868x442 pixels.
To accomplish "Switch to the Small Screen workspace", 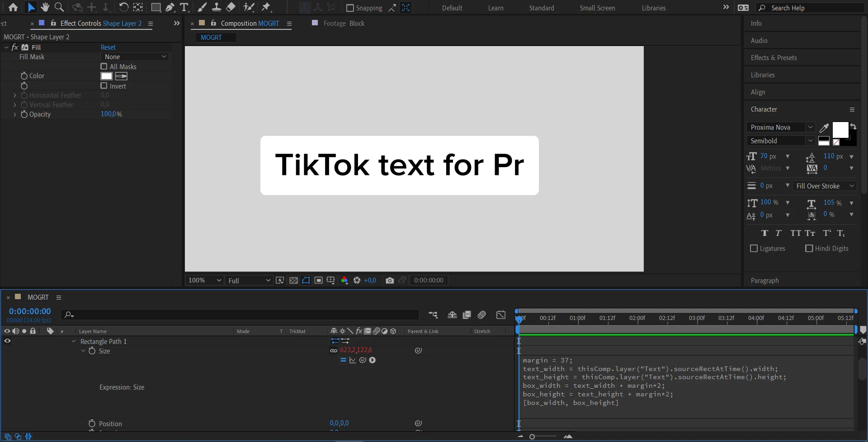I will coord(598,8).
